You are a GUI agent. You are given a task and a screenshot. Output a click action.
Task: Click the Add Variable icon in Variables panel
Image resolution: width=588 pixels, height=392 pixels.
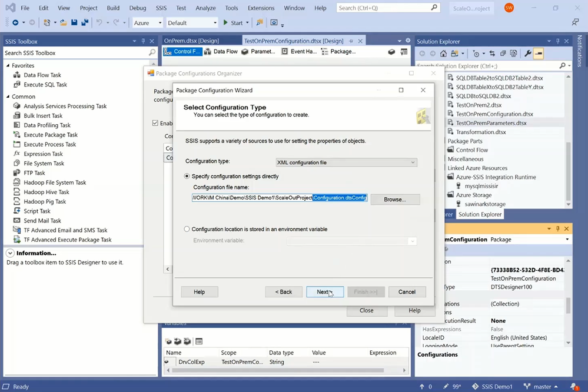click(x=168, y=341)
